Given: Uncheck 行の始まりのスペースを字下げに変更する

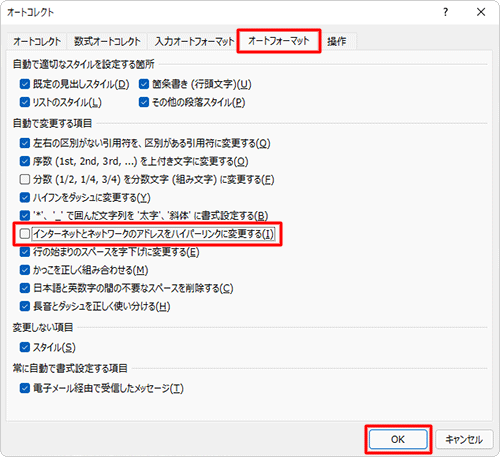Looking at the screenshot, I should click(x=25, y=252).
